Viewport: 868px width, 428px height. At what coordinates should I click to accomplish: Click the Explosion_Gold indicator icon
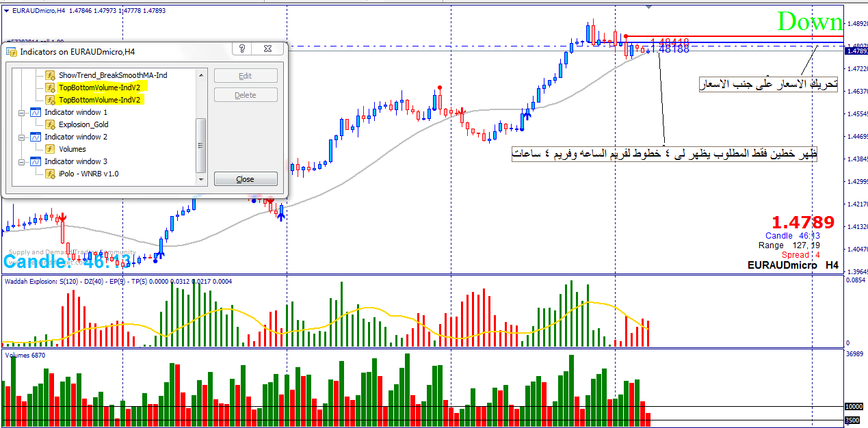pyautogui.click(x=50, y=124)
